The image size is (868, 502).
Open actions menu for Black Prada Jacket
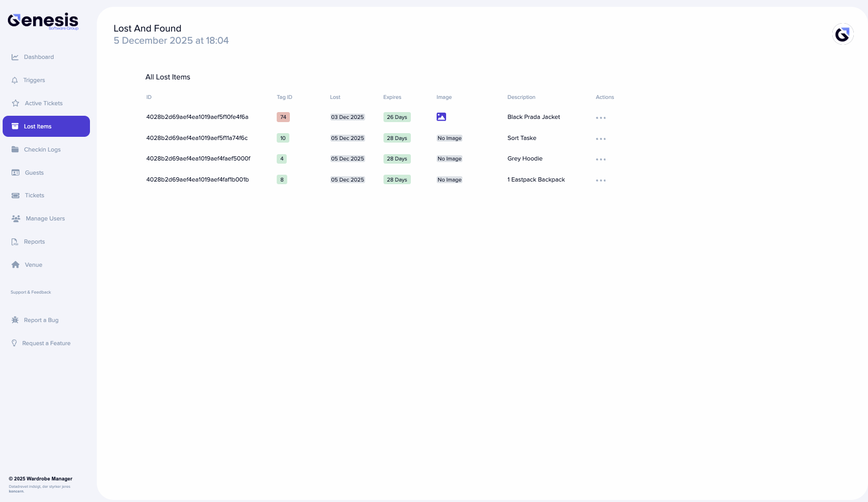[601, 117]
